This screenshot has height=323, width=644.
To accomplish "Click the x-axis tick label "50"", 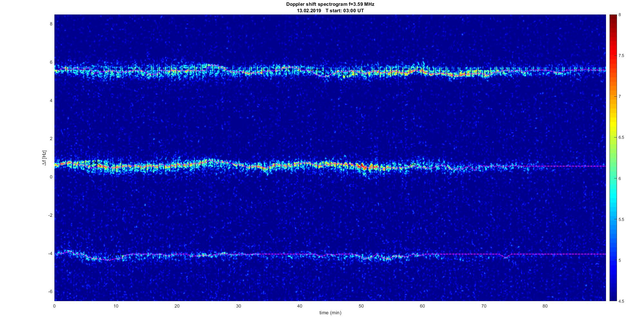I will [361, 306].
